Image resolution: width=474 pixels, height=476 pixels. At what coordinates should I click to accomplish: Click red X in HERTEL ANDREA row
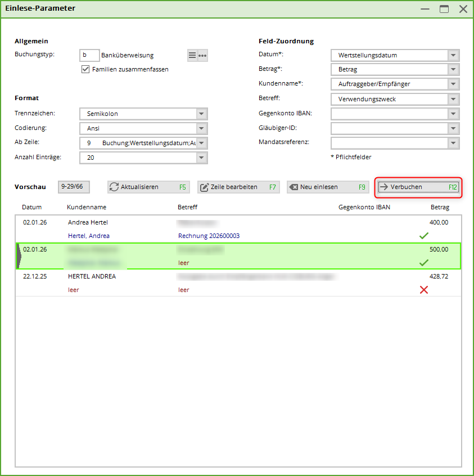point(424,290)
